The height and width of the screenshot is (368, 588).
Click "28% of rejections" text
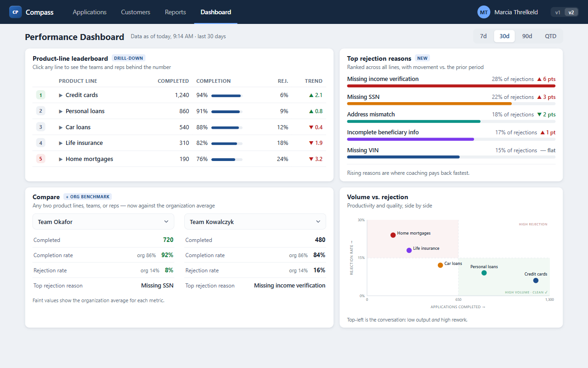[513, 79]
